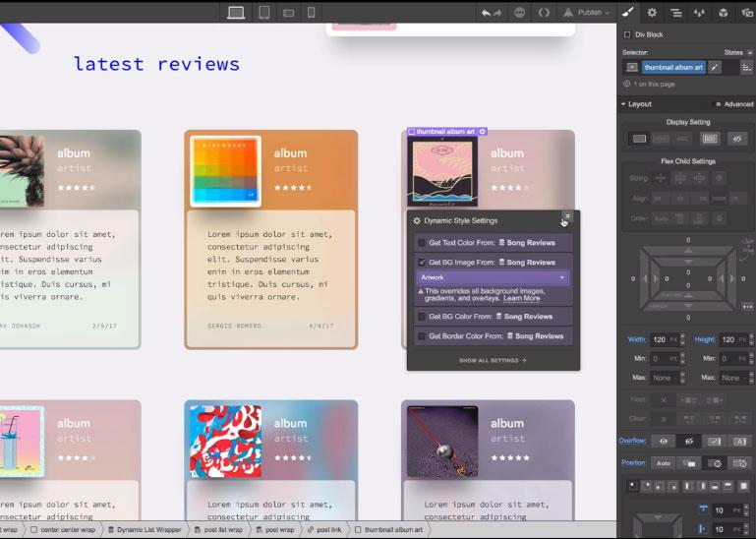Click the orange color-grid album thumbnail
The width and height of the screenshot is (756, 539).
[x=226, y=171]
